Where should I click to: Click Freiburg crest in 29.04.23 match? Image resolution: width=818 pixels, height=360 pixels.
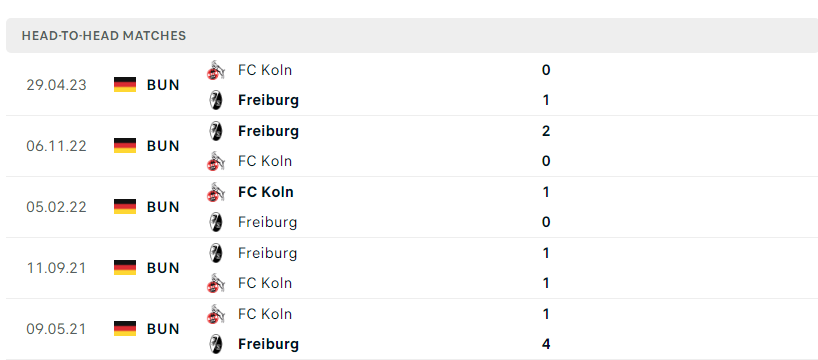[215, 100]
